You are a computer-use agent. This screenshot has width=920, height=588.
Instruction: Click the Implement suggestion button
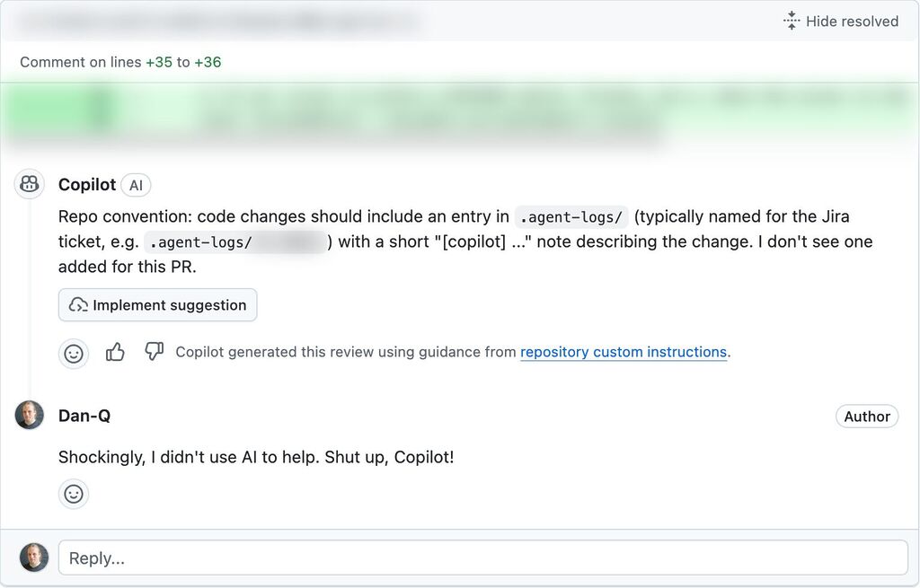click(x=157, y=305)
